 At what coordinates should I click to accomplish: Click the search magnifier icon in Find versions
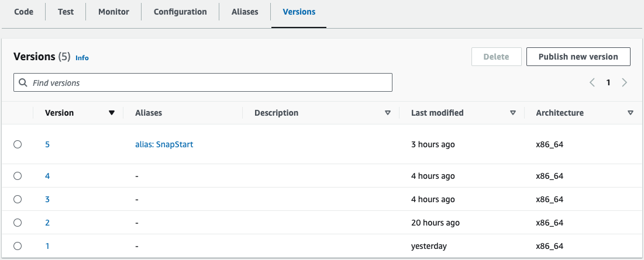tap(23, 83)
